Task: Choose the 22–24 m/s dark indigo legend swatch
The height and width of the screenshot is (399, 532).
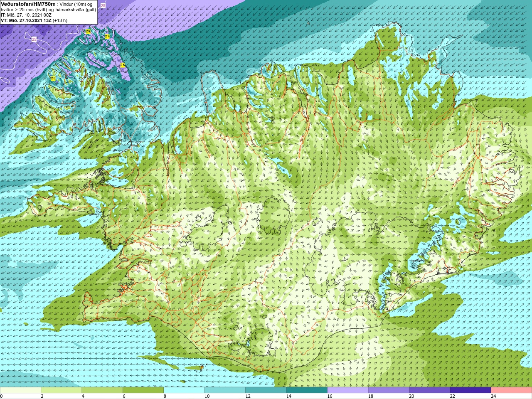Action: point(470,390)
